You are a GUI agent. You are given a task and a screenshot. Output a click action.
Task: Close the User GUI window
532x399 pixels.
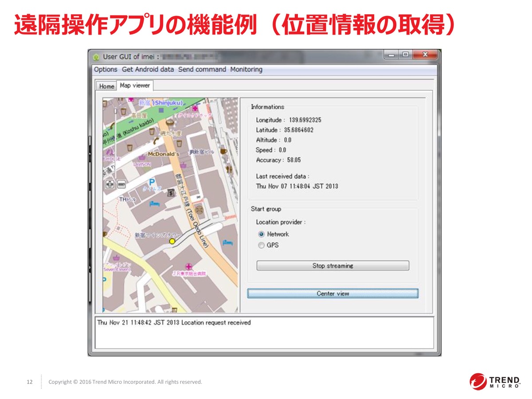[x=425, y=55]
